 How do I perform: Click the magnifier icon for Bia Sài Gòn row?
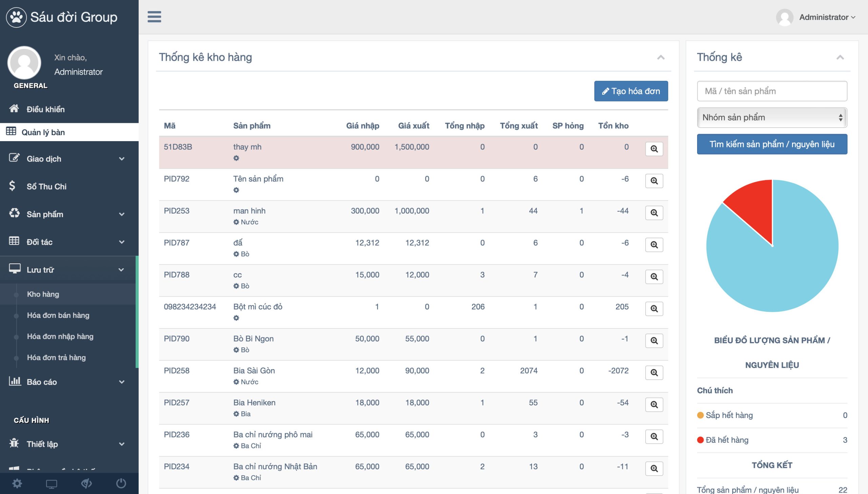click(x=654, y=373)
